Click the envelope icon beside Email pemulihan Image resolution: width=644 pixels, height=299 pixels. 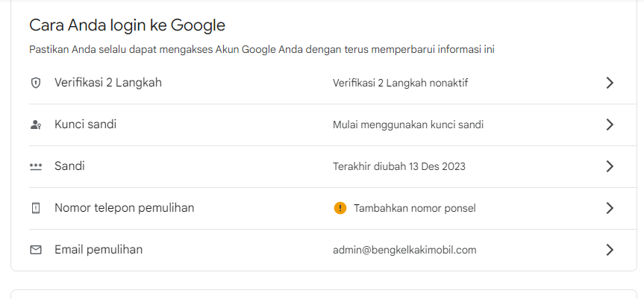coord(36,250)
